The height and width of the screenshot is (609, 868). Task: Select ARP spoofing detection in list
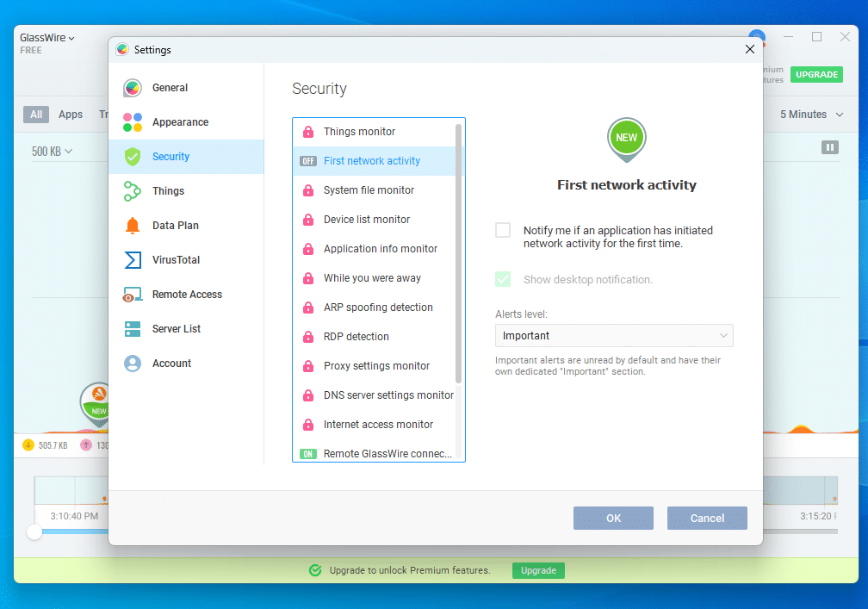coord(378,308)
